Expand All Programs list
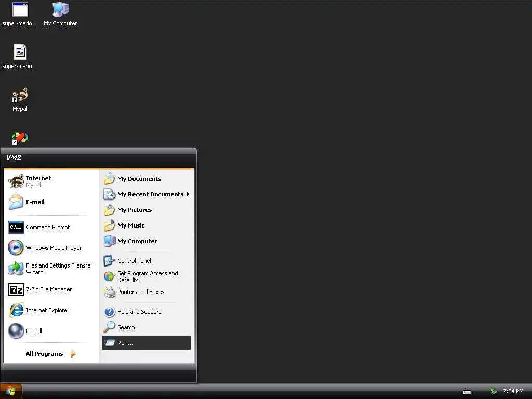The image size is (532, 399). click(x=51, y=354)
